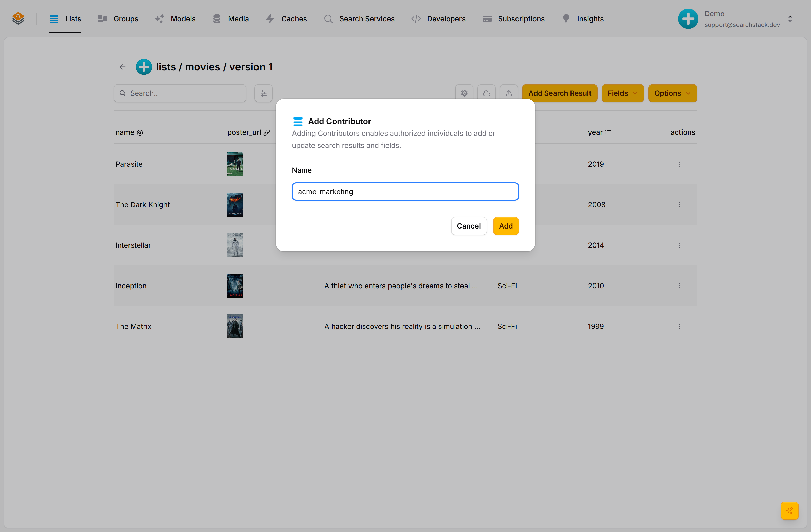Click Add Search Result button
This screenshot has width=811, height=532.
click(560, 93)
